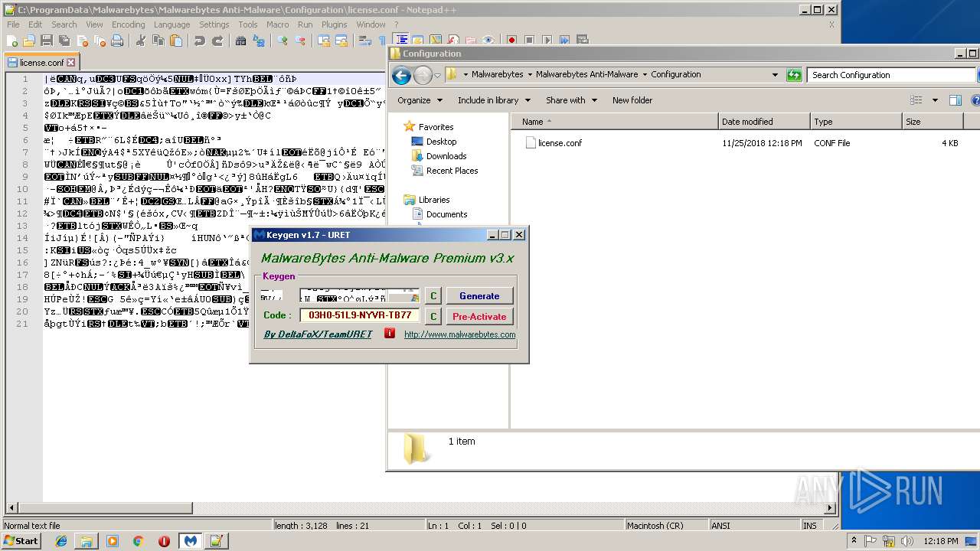Click Find binoculars icon in Notepad++

(x=241, y=41)
